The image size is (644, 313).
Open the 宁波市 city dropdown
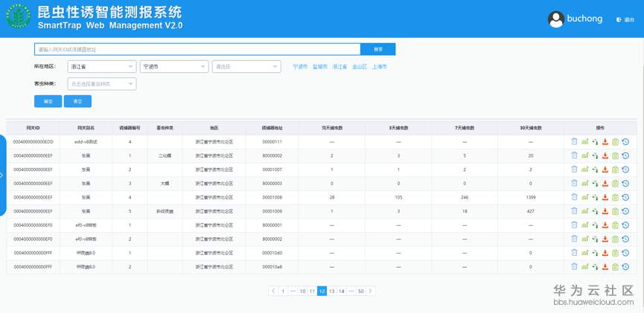(174, 66)
